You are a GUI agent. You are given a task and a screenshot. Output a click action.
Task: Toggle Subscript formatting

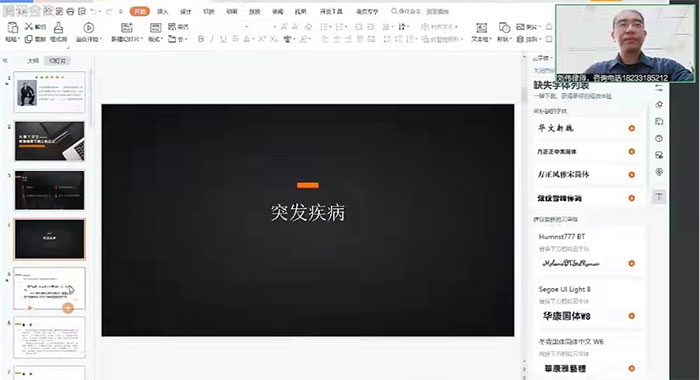[x=273, y=39]
